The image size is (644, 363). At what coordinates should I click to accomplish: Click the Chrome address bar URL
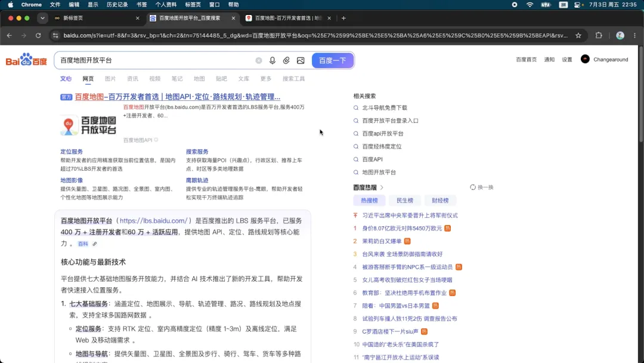point(315,36)
